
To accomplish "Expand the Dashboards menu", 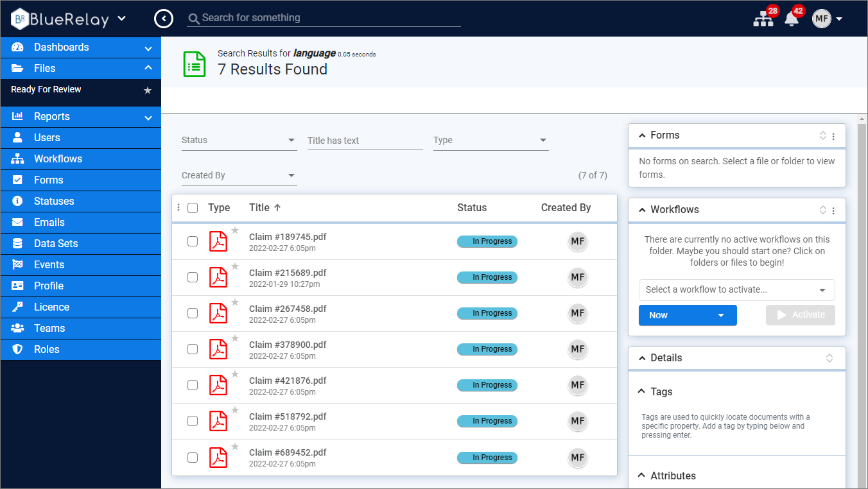I will 81,47.
